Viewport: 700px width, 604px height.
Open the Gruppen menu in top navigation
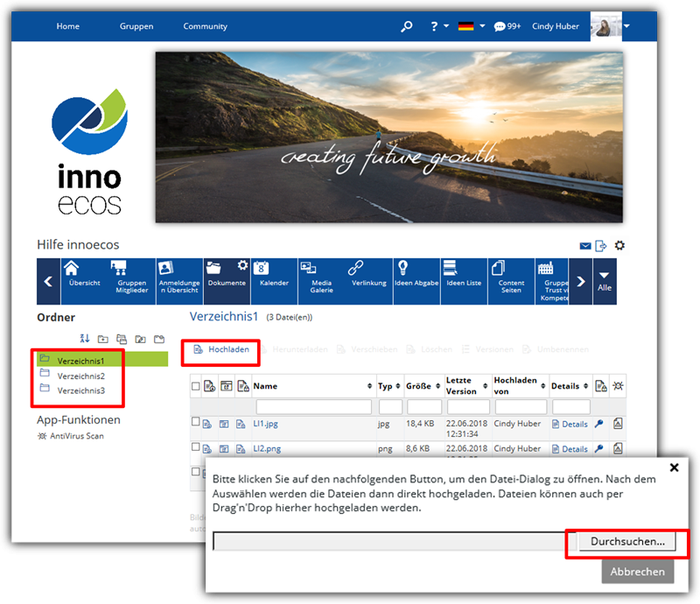[x=136, y=26]
